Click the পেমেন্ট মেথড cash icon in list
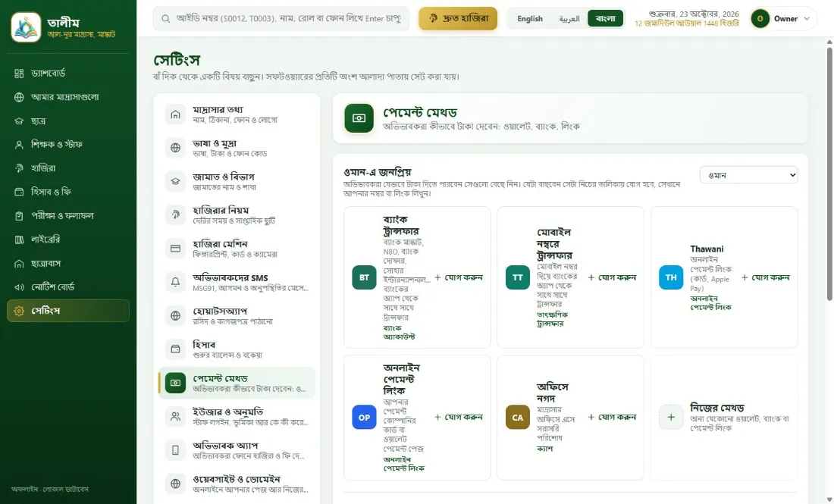The height and width of the screenshot is (504, 834). [x=176, y=383]
